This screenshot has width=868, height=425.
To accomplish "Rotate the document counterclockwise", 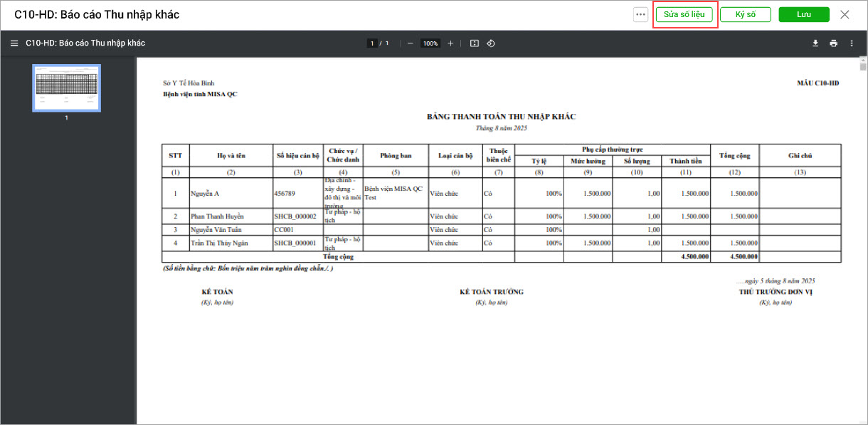I will tap(491, 43).
